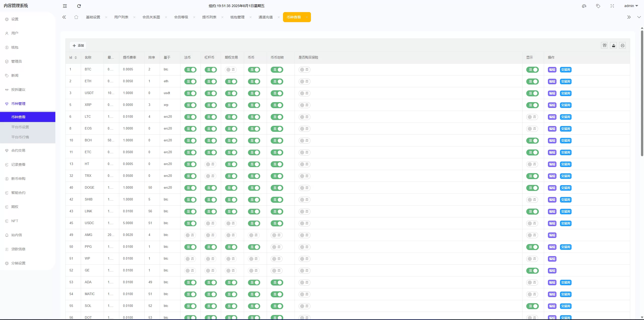Viewport: 644px width, 320px height.
Task: Click 交易对 button for SOL row
Action: coord(566,306)
